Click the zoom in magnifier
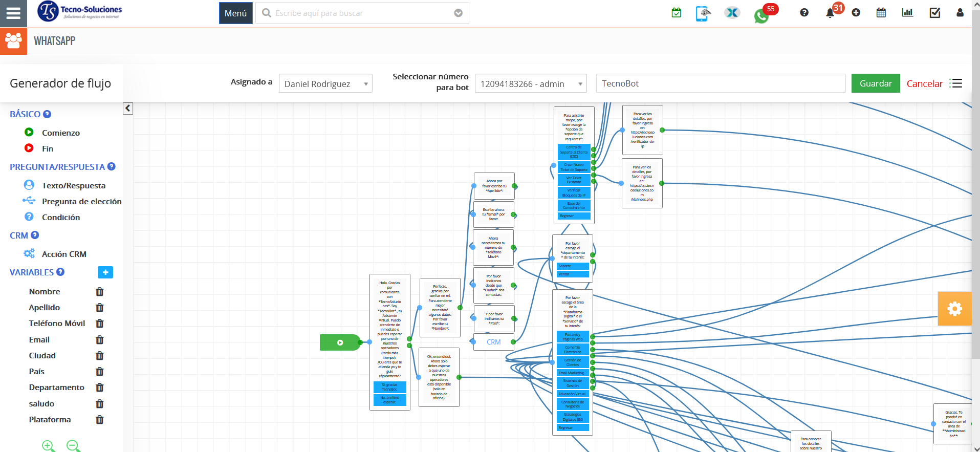The height and width of the screenshot is (452, 980). point(48,446)
